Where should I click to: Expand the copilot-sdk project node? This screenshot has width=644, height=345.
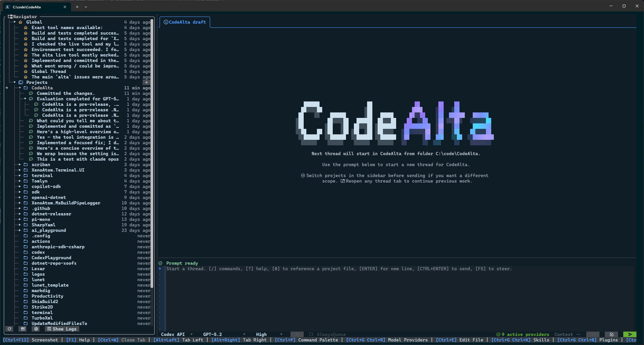[20, 186]
